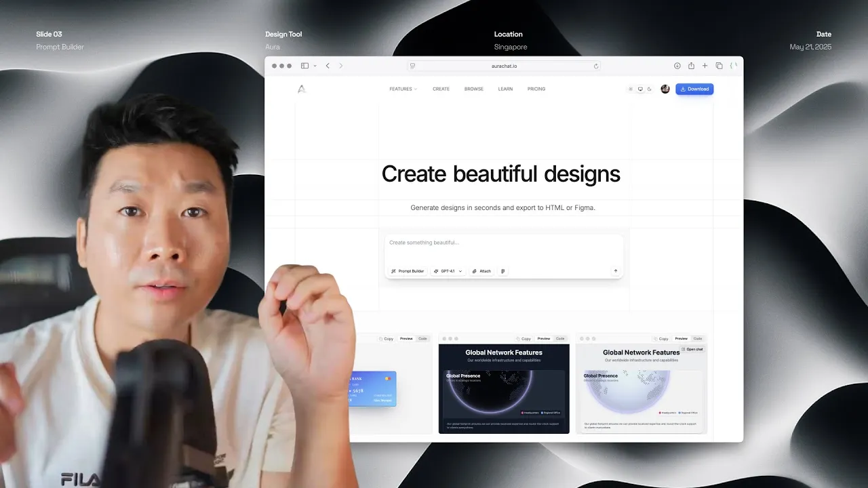Go forward using the browser forward arrow

click(340, 66)
